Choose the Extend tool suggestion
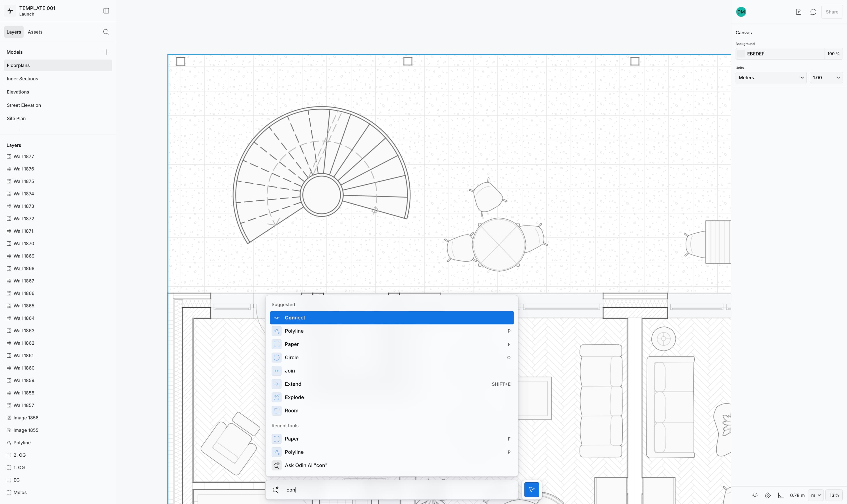847x504 pixels. coord(392,384)
